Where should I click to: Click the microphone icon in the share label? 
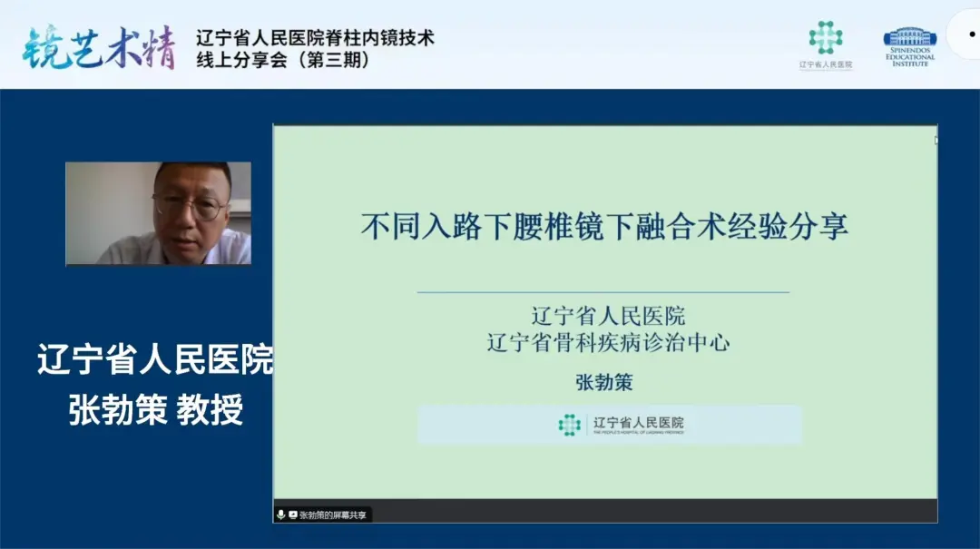click(281, 515)
